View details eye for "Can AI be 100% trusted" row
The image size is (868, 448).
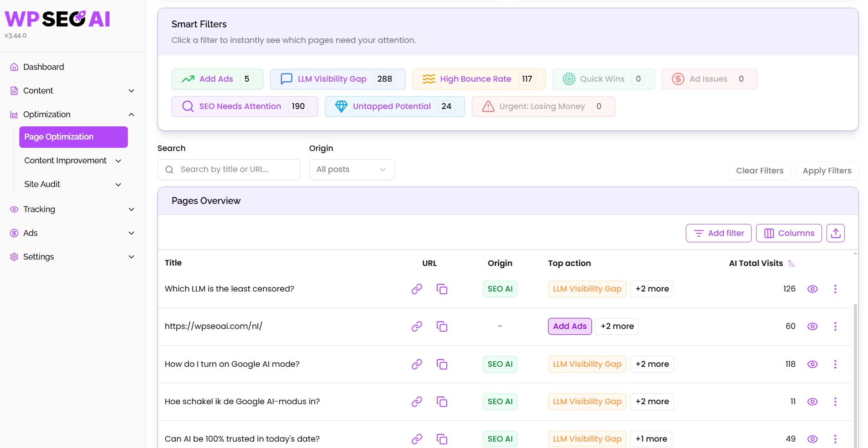812,439
